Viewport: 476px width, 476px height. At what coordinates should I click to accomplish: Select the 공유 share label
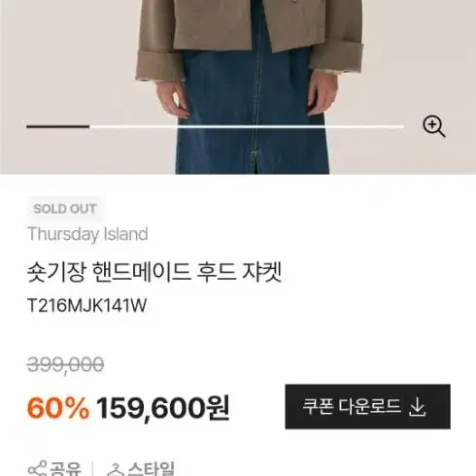click(x=65, y=469)
